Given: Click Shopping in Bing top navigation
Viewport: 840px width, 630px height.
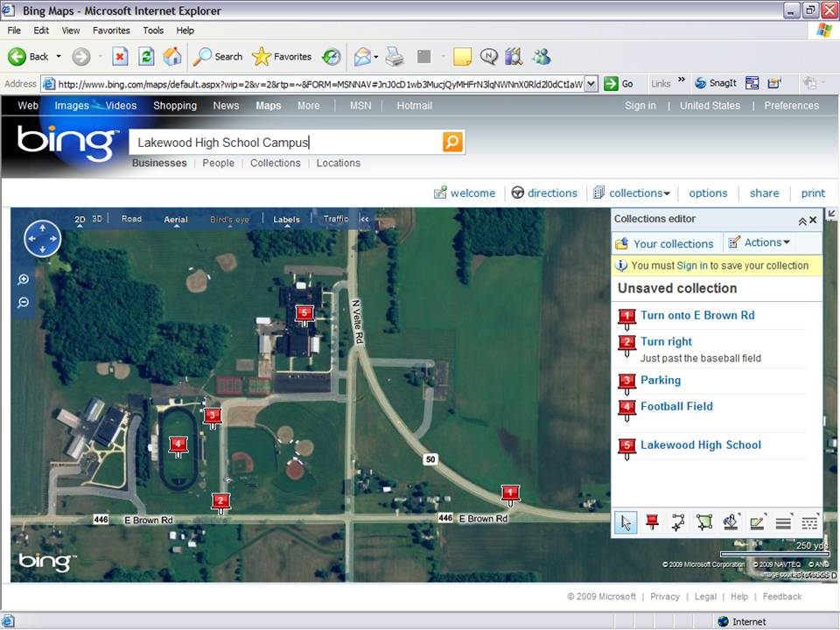Looking at the screenshot, I should tap(175, 106).
